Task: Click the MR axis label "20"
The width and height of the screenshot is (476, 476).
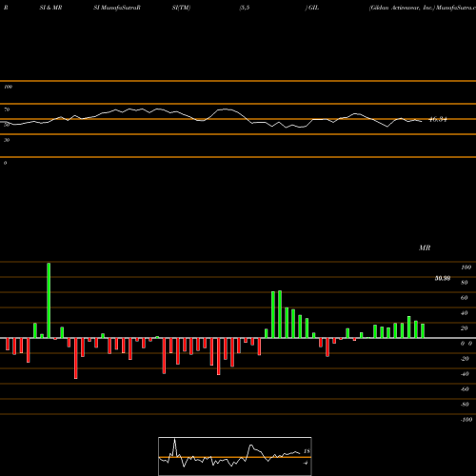Action: (x=465, y=328)
